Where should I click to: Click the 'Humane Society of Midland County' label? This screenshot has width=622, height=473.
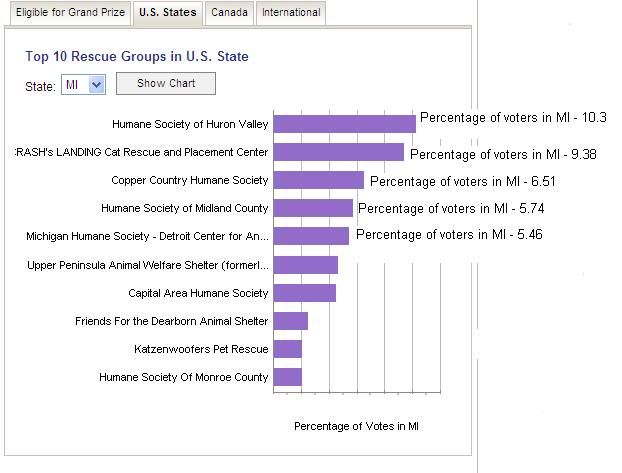(184, 208)
